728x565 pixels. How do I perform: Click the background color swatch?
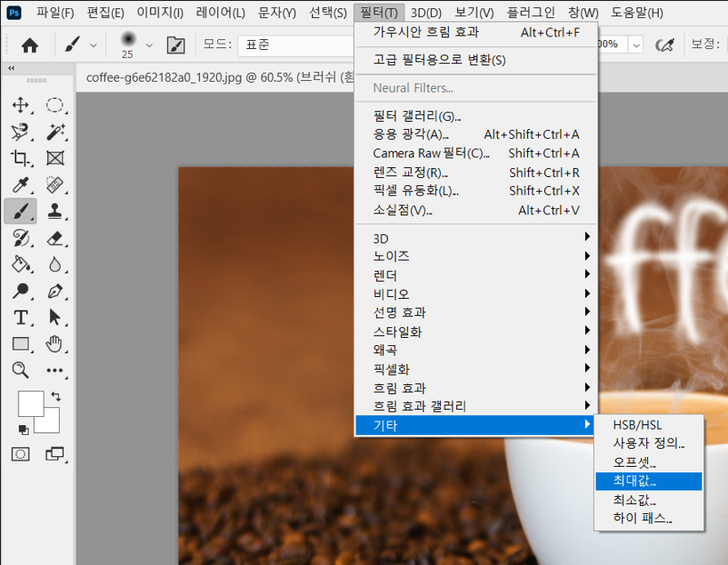(x=51, y=423)
